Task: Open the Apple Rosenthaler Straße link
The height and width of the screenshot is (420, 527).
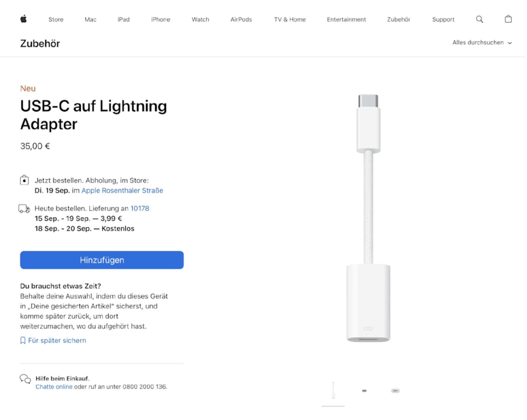Action: tap(122, 191)
